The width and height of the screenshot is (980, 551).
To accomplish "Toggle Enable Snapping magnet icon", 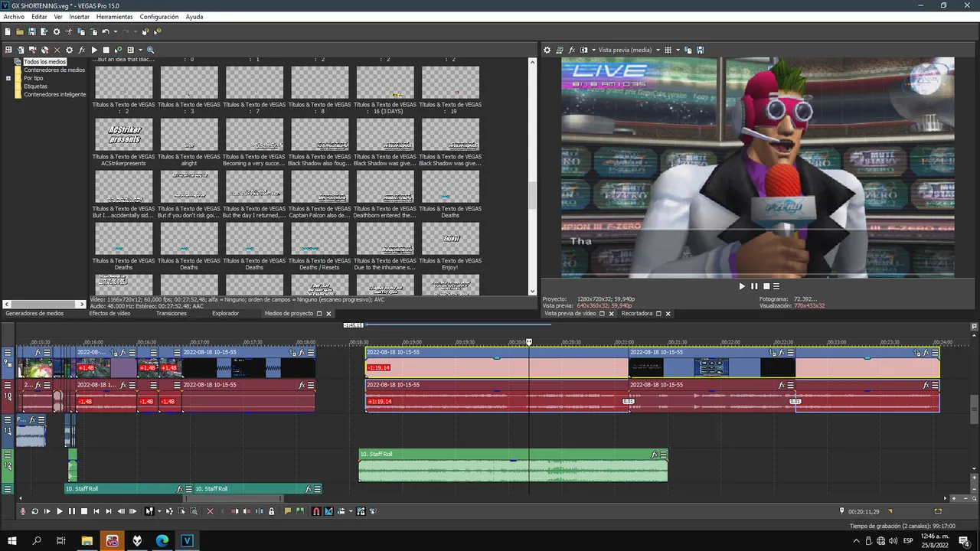I will pyautogui.click(x=316, y=511).
